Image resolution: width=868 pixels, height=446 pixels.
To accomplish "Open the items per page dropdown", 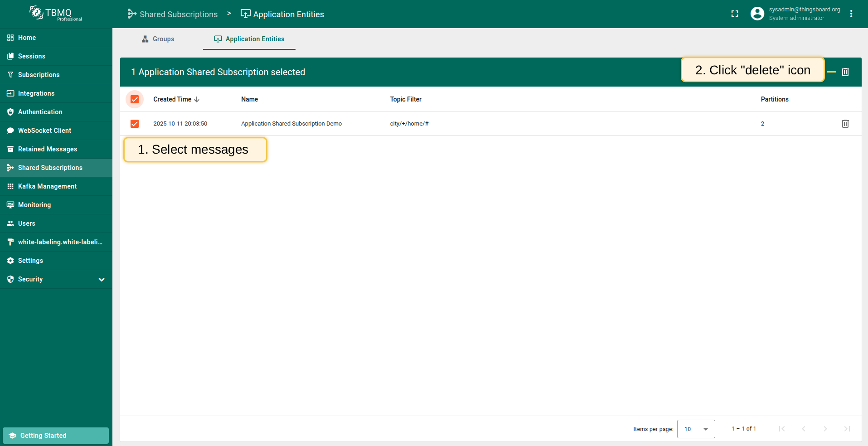I will 696,429.
